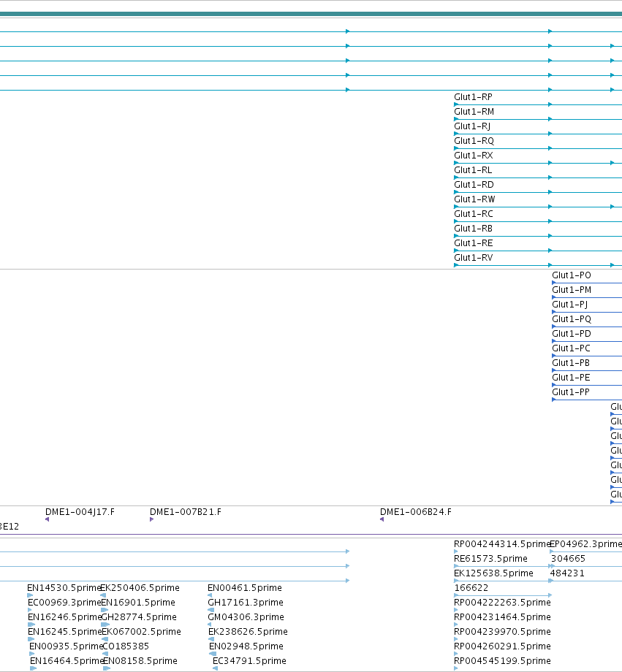
Task: Click the purple arrow under DME1-007B21.F
Action: click(x=151, y=519)
